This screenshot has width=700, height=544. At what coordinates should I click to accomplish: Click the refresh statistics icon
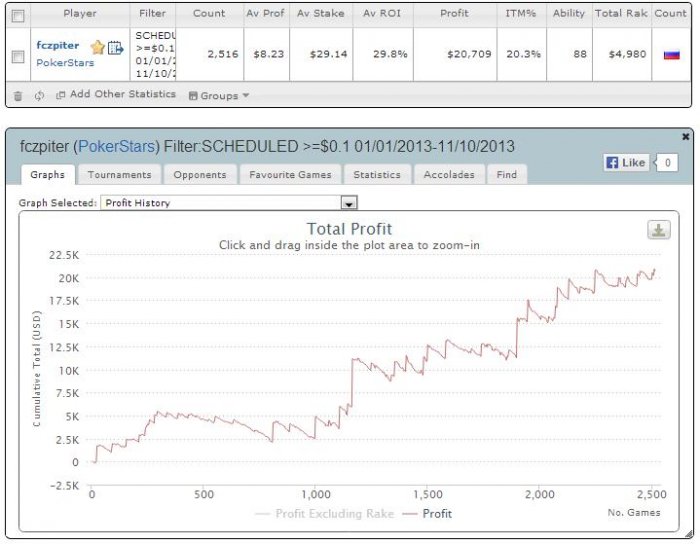tap(39, 96)
